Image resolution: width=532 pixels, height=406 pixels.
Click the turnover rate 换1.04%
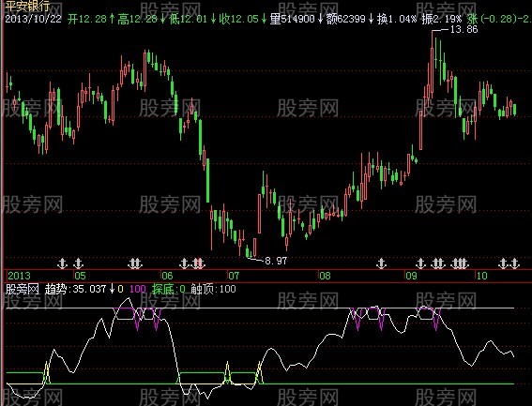[x=397, y=19]
